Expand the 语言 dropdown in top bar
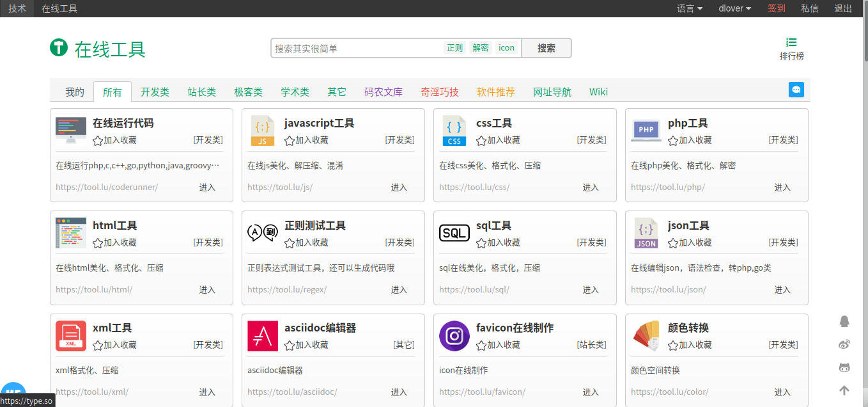The image size is (868, 407). 690,8
